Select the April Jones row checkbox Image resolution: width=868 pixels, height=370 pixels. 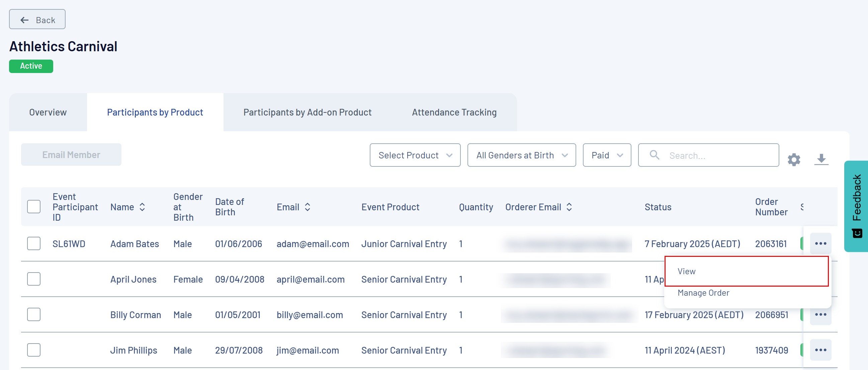point(34,279)
